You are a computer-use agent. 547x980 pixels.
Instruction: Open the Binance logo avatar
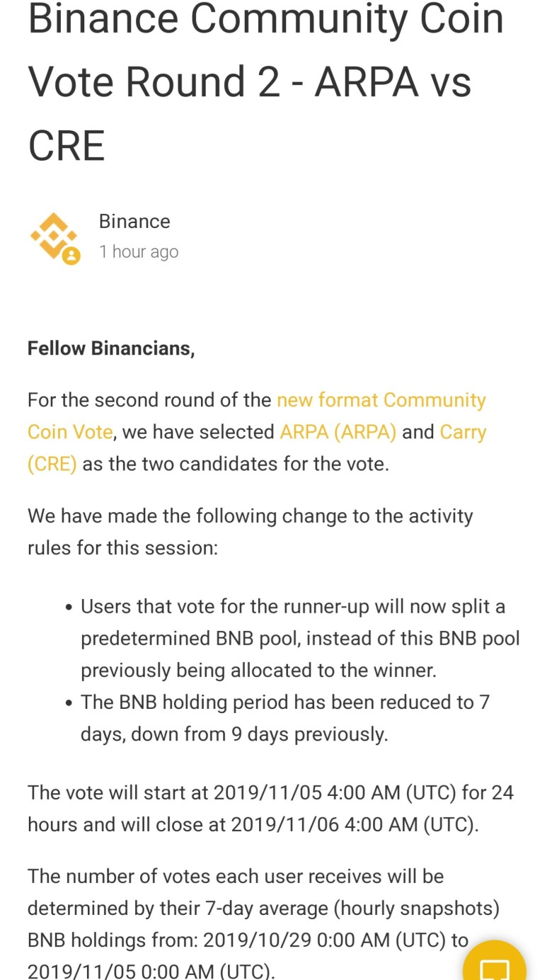click(54, 237)
